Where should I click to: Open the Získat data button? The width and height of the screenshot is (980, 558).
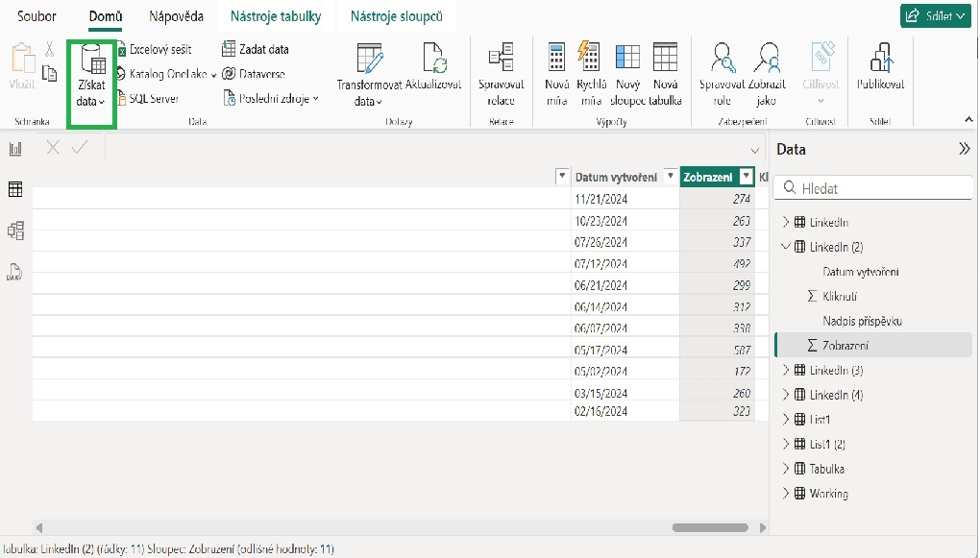pos(91,76)
